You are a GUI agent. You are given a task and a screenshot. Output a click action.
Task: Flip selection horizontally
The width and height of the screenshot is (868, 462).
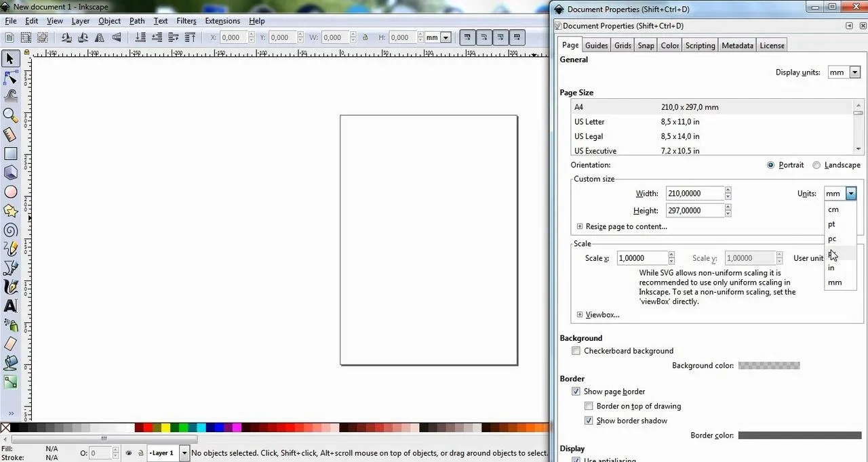point(100,38)
